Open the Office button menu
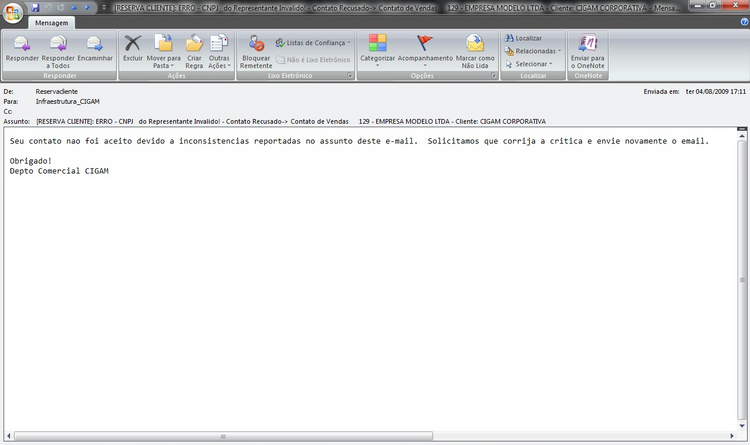The image size is (750, 445). coord(13,12)
